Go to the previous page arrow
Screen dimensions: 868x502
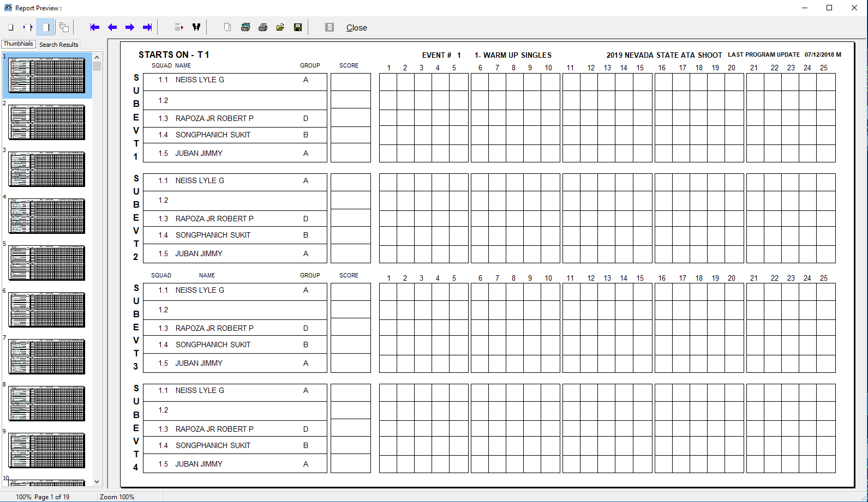112,27
